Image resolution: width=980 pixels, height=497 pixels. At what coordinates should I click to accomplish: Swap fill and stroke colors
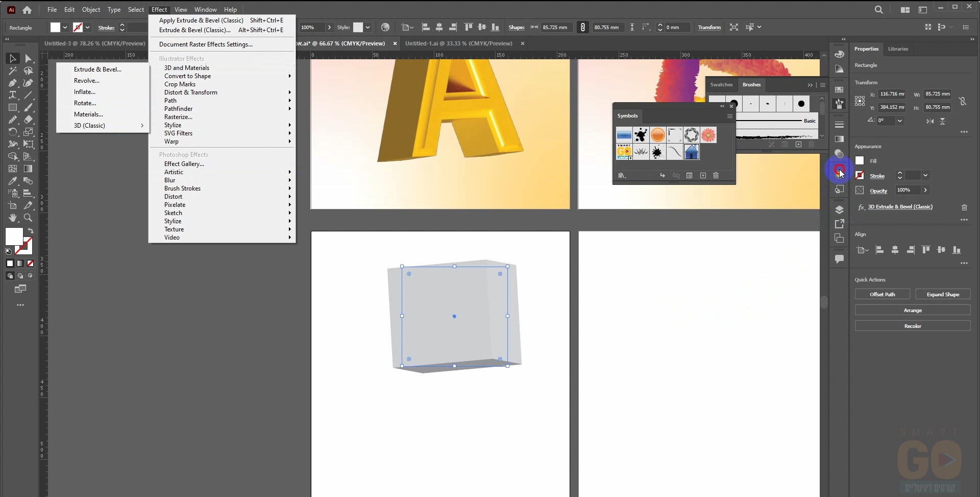point(31,231)
